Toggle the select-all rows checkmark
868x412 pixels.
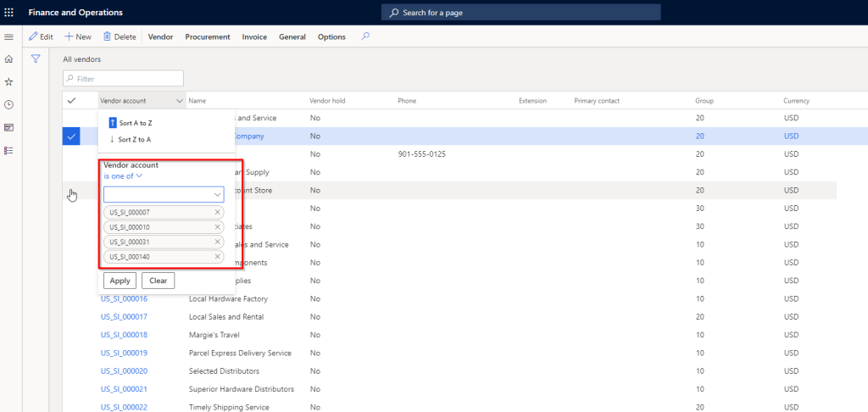[x=71, y=101]
